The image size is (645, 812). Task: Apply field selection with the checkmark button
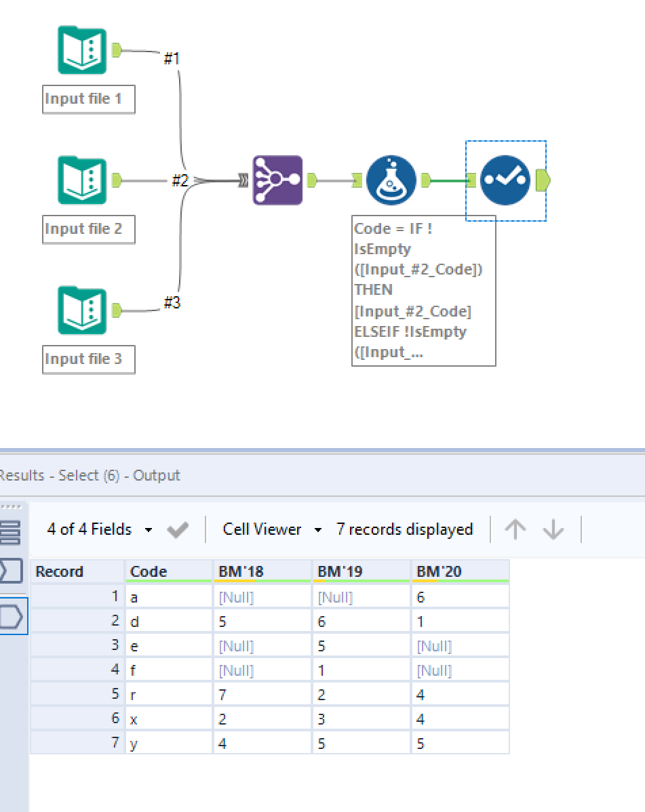(177, 529)
